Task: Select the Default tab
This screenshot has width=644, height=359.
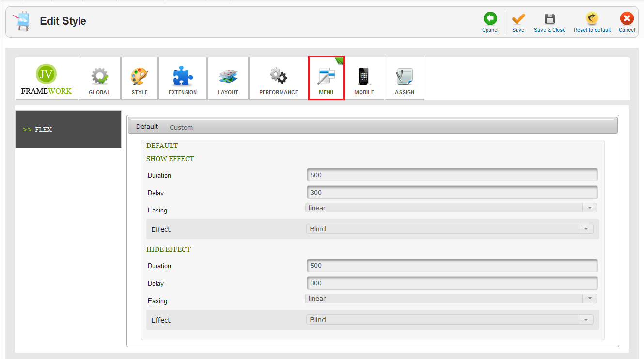Action: [x=147, y=127]
